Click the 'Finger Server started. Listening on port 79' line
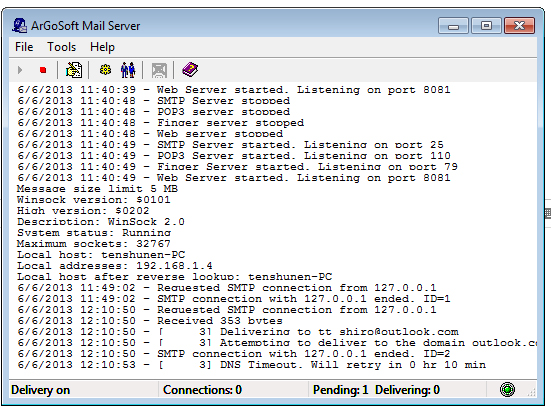 (x=238, y=167)
